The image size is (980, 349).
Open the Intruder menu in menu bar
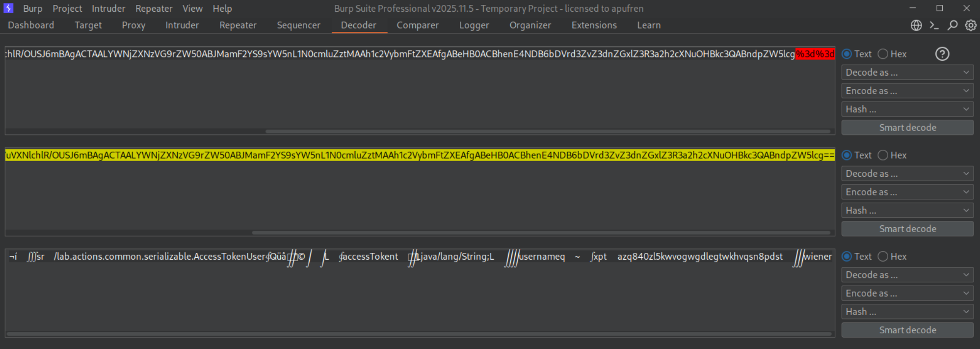coord(108,8)
